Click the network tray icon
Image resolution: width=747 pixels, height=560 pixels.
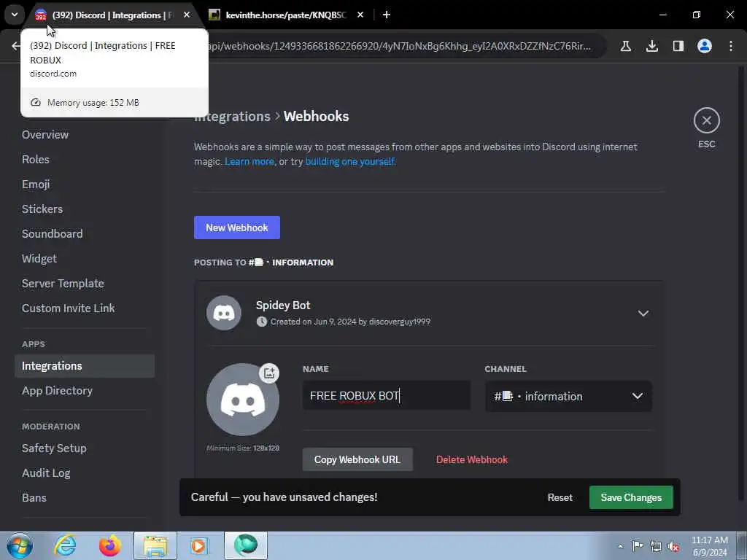tap(656, 546)
